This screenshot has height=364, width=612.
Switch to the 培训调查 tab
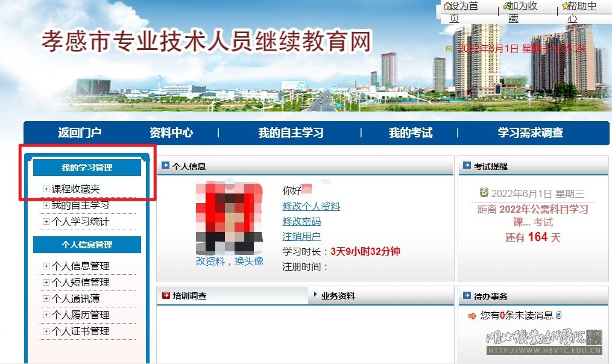(189, 296)
